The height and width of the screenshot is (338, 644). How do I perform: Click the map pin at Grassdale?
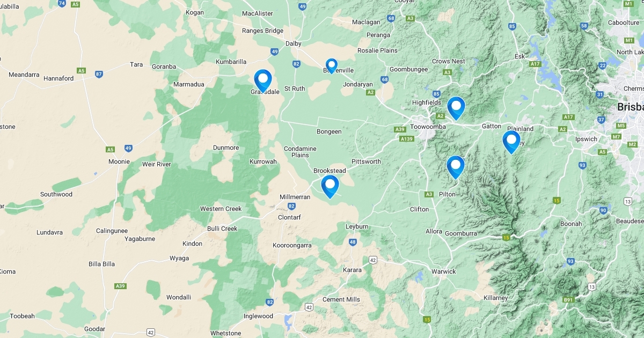[x=263, y=81]
